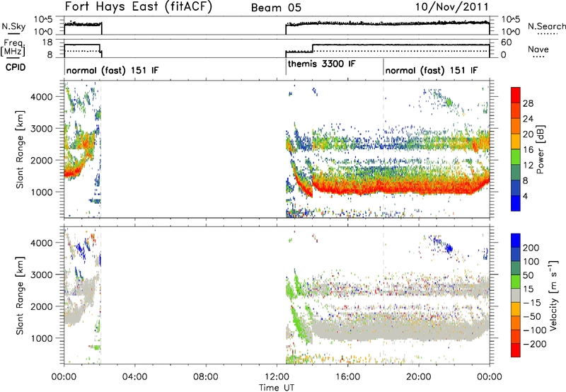
Task: Click the '04:00' time axis label
Action: coord(134,377)
